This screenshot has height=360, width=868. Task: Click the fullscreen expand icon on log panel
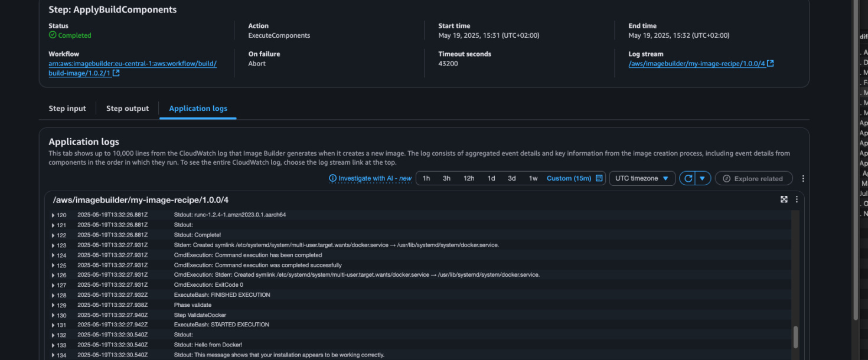tap(784, 199)
